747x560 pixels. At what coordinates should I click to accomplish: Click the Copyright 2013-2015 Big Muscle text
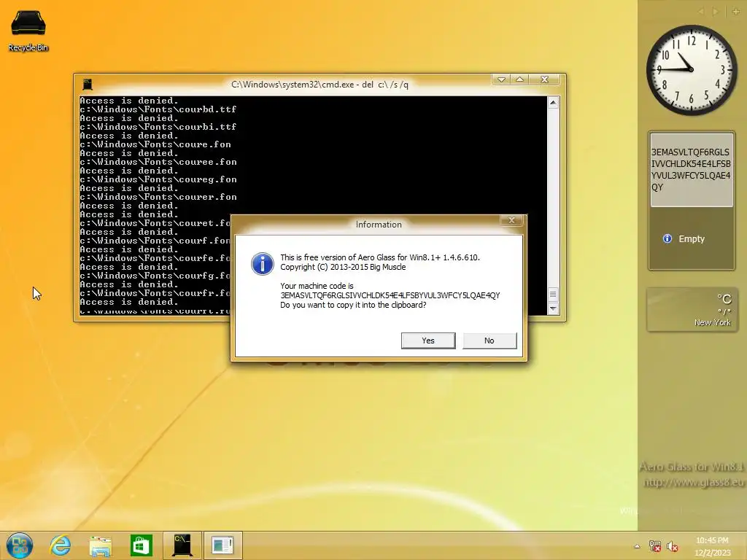[x=343, y=267]
